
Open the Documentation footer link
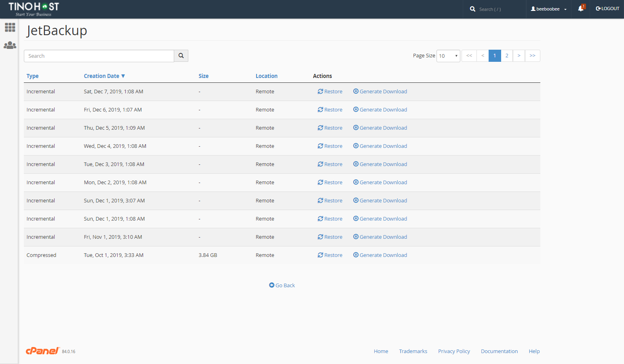pyautogui.click(x=499, y=351)
